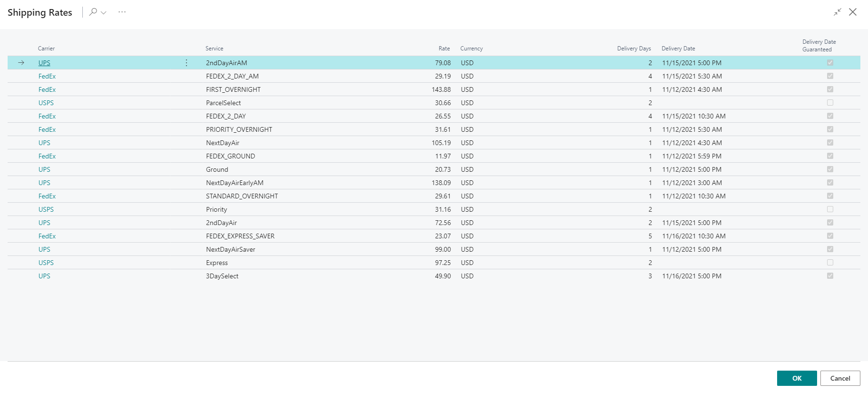This screenshot has width=868, height=393.
Task: Open UPS link for NextDayAirEarlyAM row
Action: (x=44, y=183)
